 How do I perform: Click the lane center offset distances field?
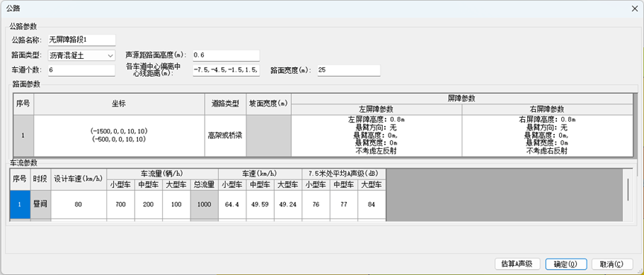click(x=226, y=70)
